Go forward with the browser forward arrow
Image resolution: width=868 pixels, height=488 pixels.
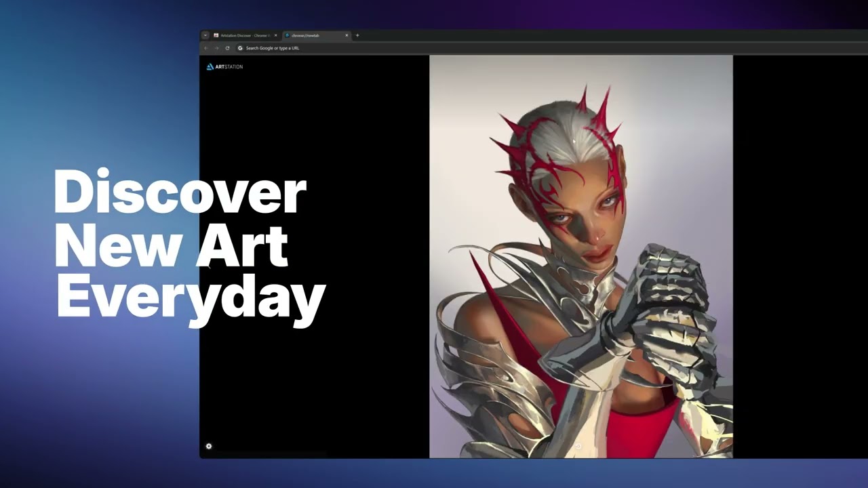tap(216, 48)
